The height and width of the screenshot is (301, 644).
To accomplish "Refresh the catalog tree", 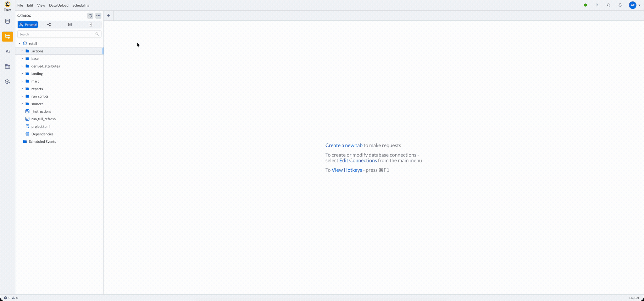I will 90,16.
